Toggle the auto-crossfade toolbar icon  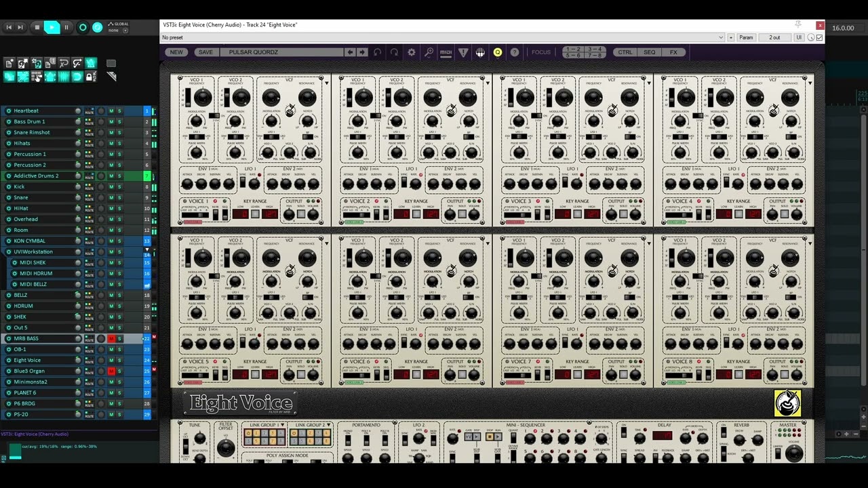9,77
